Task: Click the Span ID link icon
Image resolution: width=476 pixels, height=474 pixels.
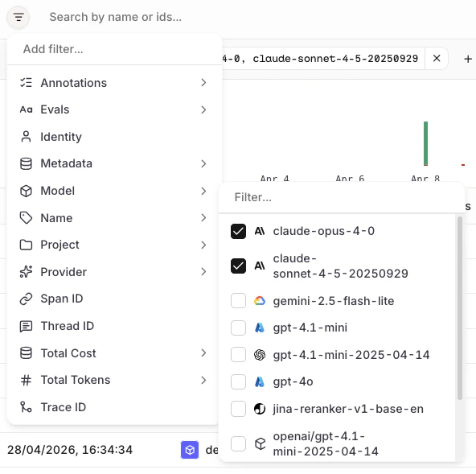Action: pos(26,299)
